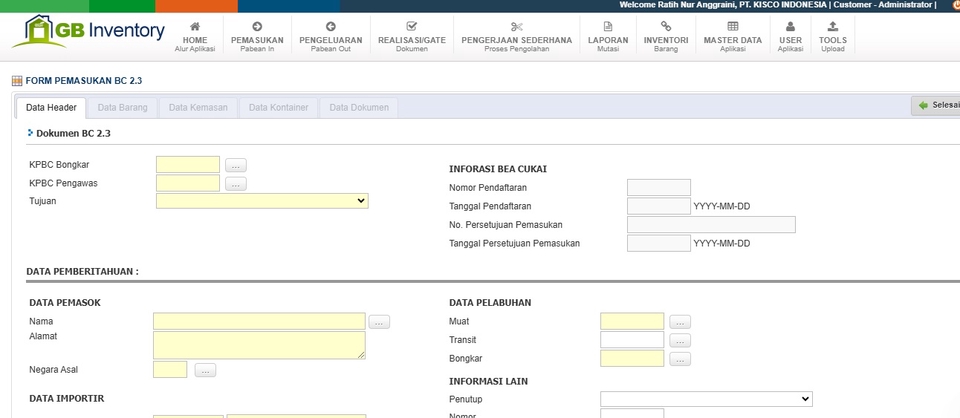Click the Negara Asal input field

tap(170, 370)
